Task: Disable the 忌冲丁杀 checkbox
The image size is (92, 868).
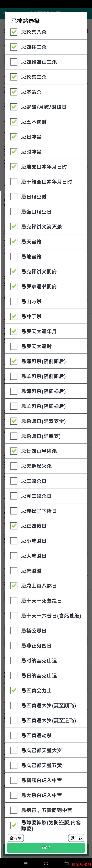Action: pos(14,316)
